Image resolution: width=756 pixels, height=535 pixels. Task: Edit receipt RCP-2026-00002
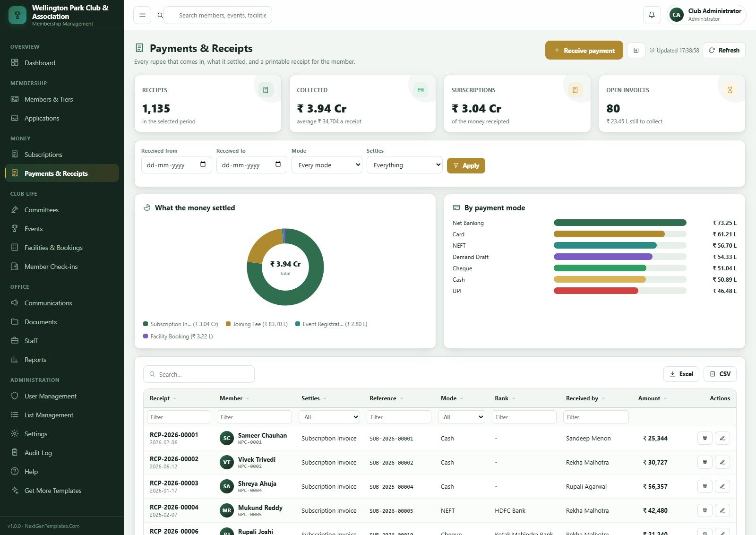tap(722, 462)
